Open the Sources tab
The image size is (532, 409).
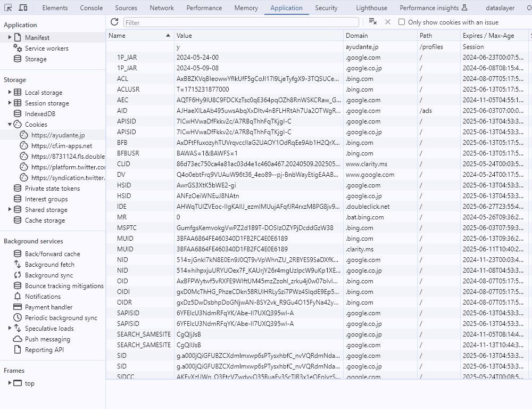126,8
